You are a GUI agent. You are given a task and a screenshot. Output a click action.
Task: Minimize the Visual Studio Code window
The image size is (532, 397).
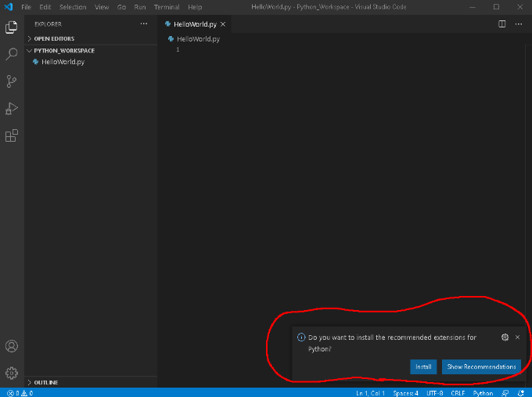[473, 7]
